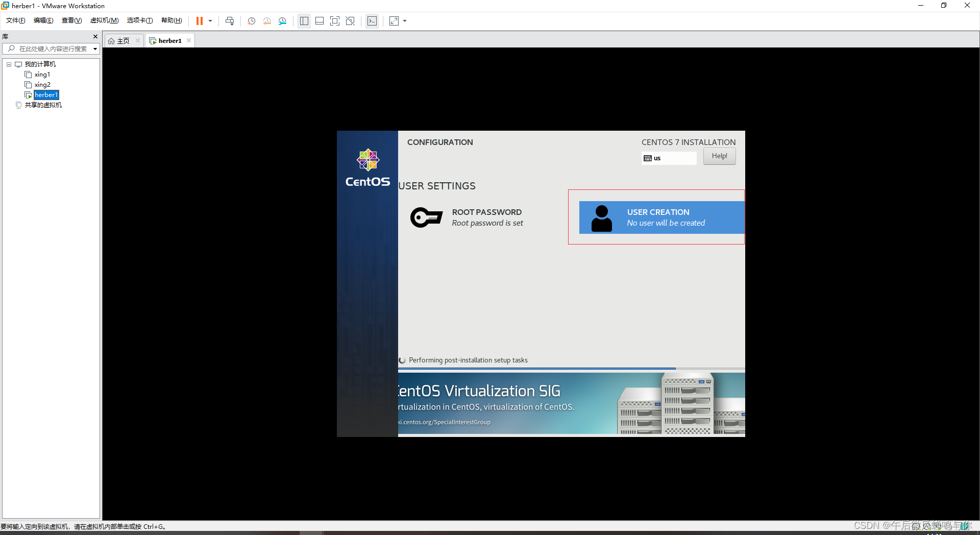Open the 帮助(H) menu

click(x=171, y=20)
